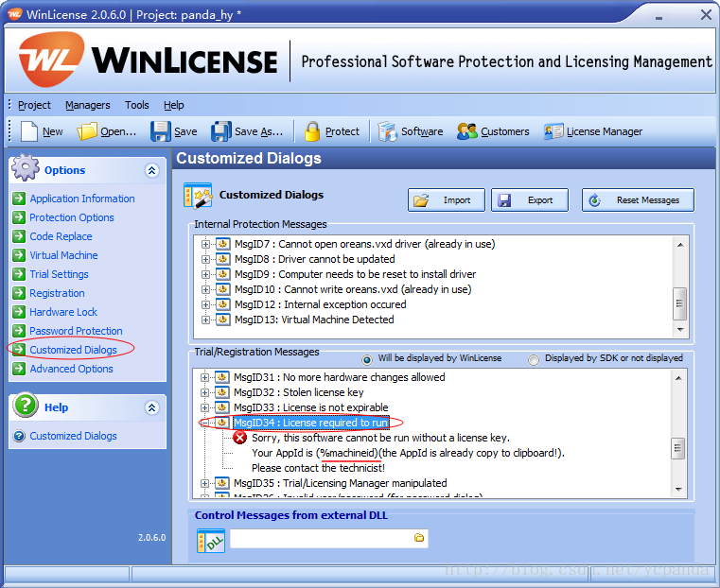Select 'Will be displayed by WinLicense' radio
Viewport: 720px width, 588px height.
[367, 359]
